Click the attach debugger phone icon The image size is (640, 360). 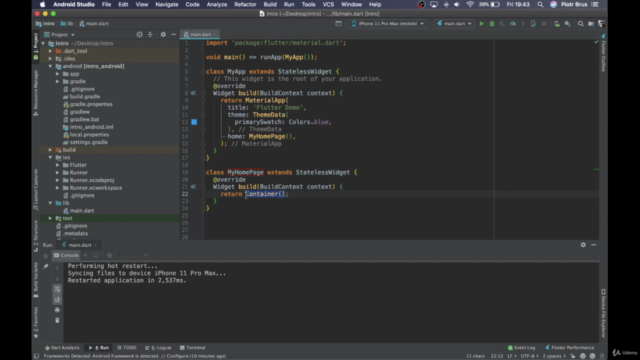click(533, 24)
